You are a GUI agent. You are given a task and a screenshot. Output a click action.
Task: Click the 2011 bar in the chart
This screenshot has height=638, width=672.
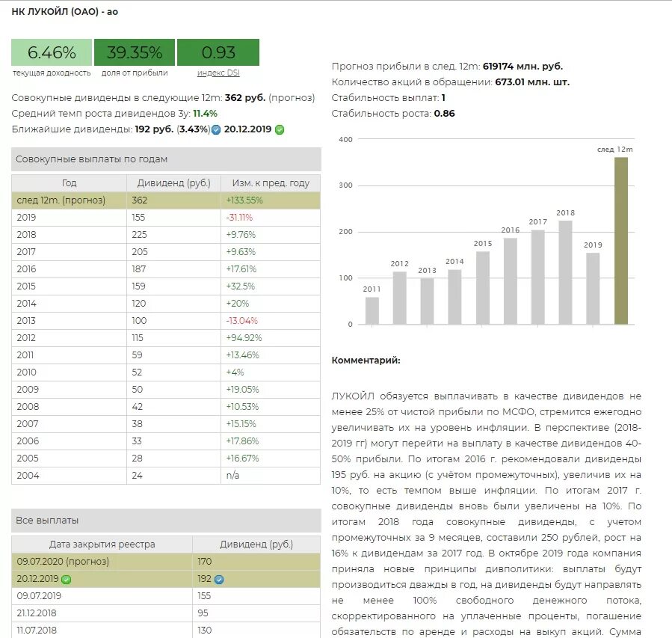372,310
